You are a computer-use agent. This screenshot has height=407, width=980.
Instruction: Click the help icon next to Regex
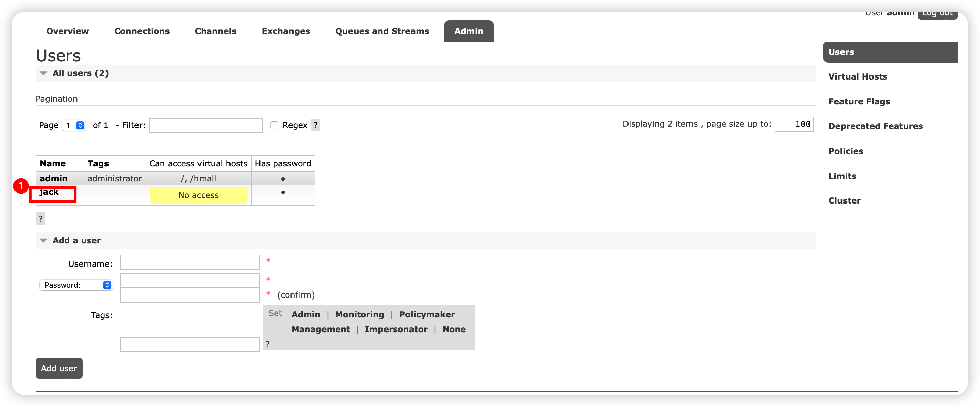(x=316, y=125)
